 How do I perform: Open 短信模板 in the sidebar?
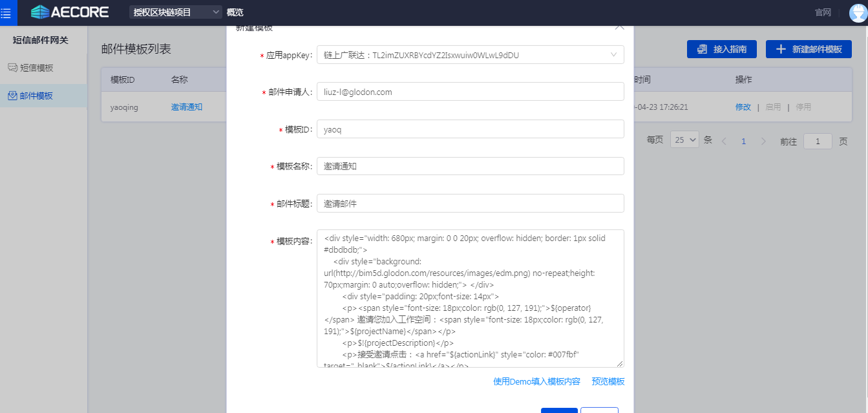tap(36, 68)
